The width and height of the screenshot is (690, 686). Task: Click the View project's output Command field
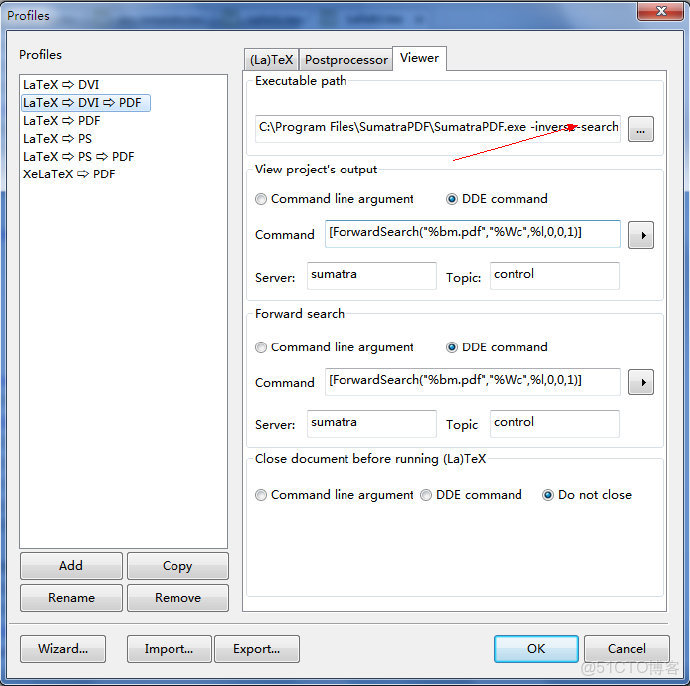pos(473,234)
